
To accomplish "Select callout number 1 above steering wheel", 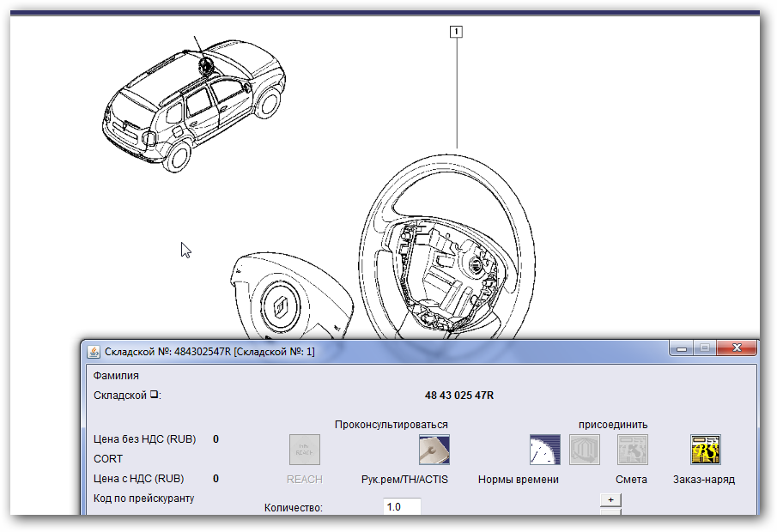I will (x=456, y=33).
